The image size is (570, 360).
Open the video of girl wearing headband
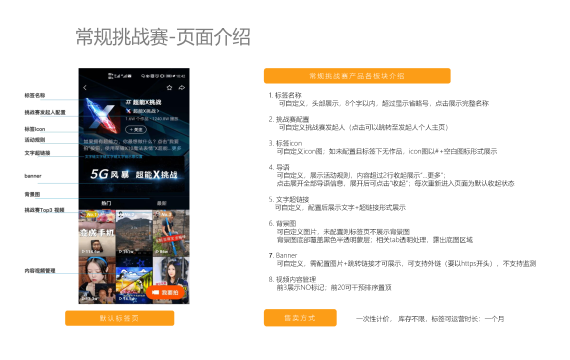pos(97,280)
